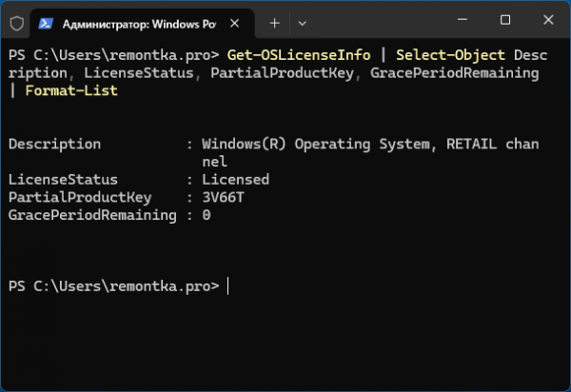Close the PowerShell tab
Viewport: 571px width, 392px height.
[x=235, y=24]
